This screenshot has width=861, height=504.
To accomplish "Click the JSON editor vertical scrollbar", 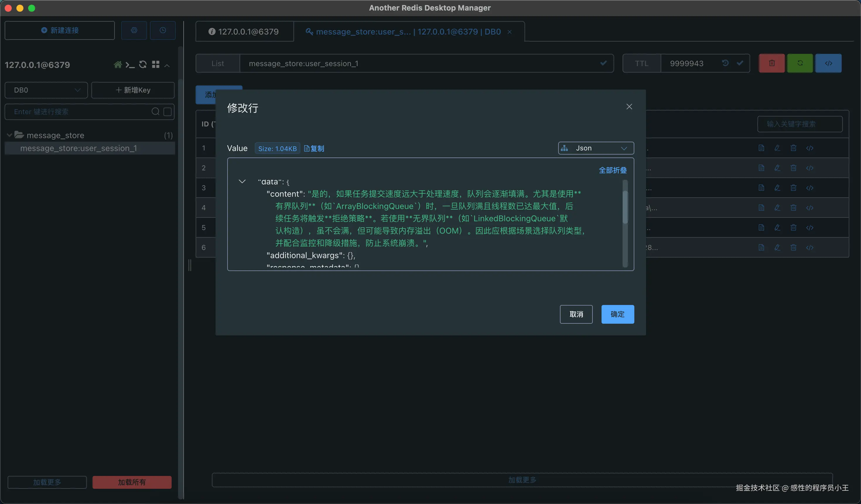I will point(625,207).
